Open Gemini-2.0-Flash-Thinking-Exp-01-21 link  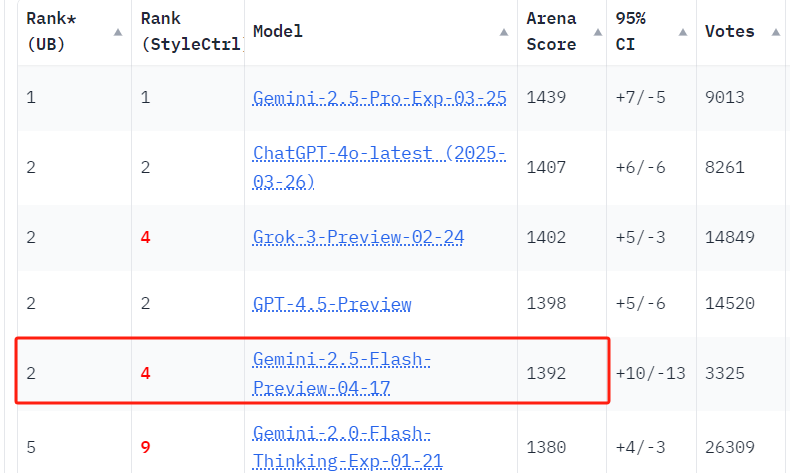[x=348, y=447]
